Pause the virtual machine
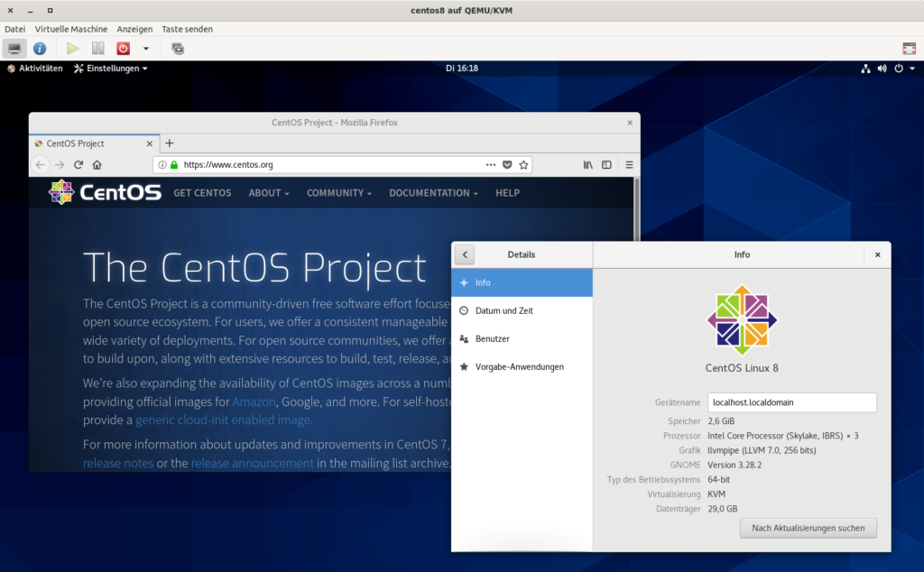 click(x=98, y=49)
